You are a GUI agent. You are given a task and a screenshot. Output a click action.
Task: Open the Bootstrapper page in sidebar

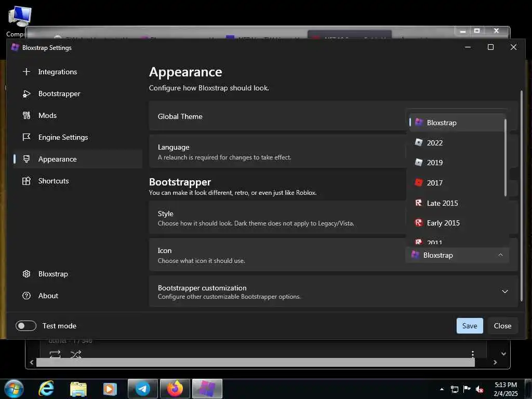click(78, 94)
